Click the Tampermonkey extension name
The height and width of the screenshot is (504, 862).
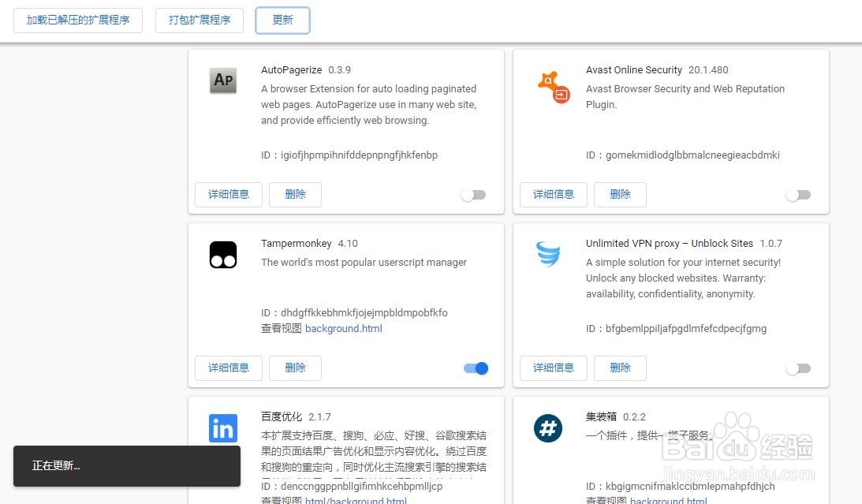tap(297, 244)
